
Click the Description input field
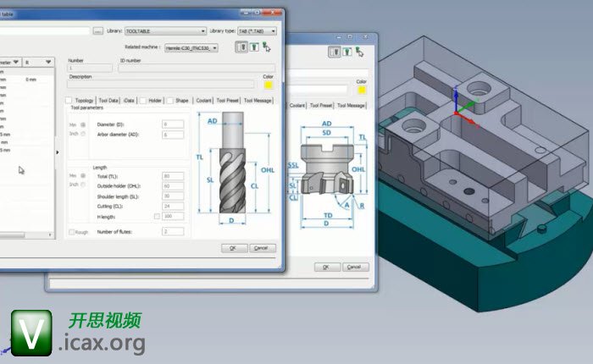tap(161, 85)
